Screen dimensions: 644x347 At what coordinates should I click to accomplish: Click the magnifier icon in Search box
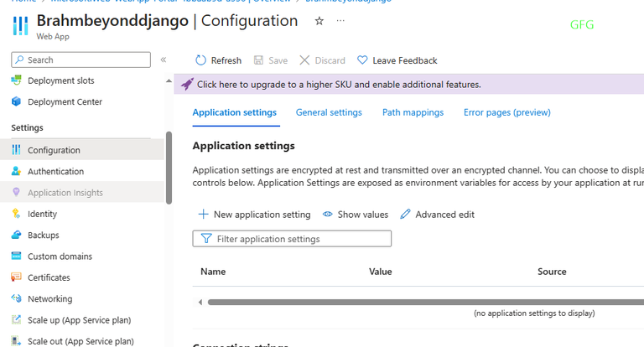pyautogui.click(x=19, y=60)
